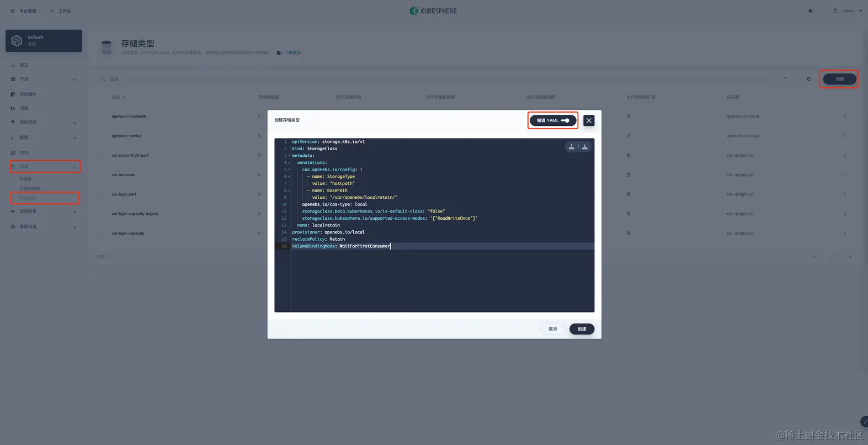Collapse the metadata block at line 3
Image resolution: width=868 pixels, height=445 pixels.
click(x=289, y=156)
